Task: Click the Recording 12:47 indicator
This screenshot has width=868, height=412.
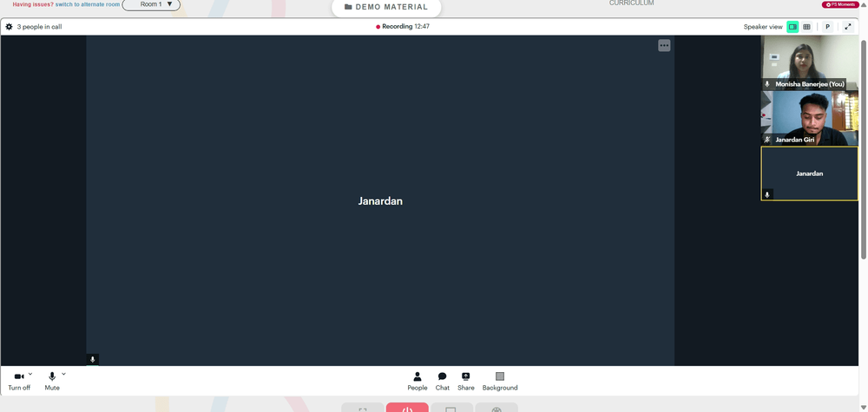Action: coord(403,27)
